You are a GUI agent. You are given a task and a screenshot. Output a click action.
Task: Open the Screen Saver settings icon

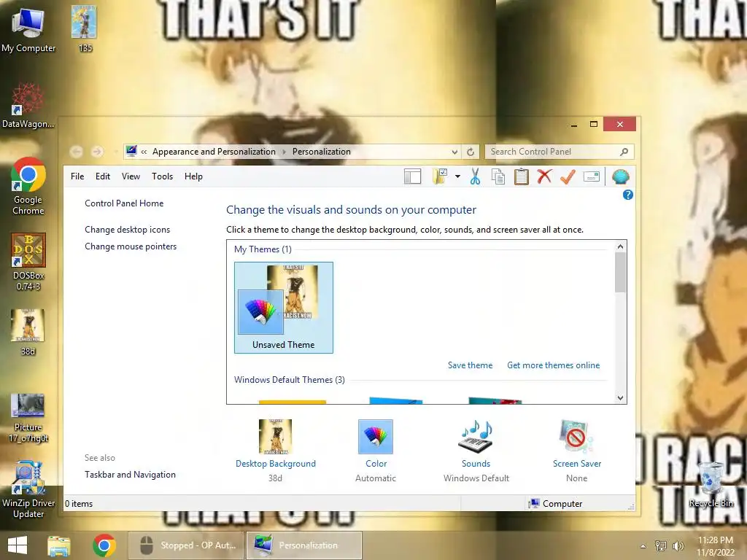pyautogui.click(x=576, y=436)
